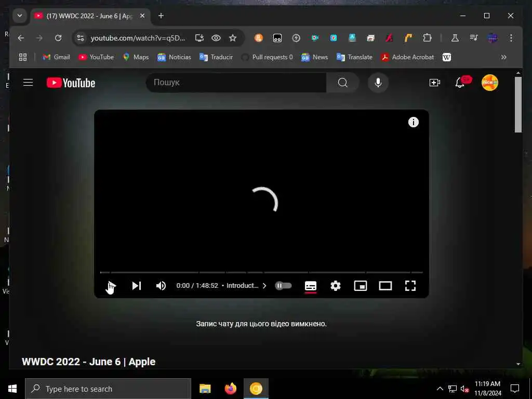Switch to theater mode
The width and height of the screenshot is (532, 399).
pyautogui.click(x=385, y=286)
